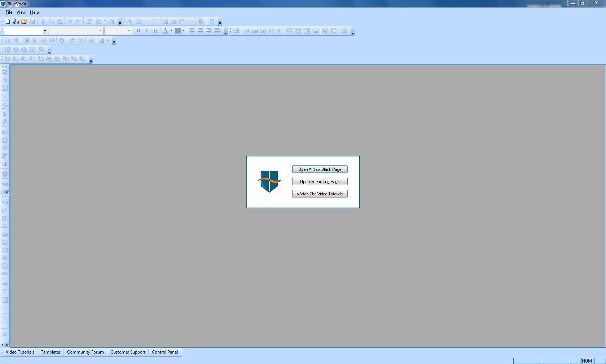606x364 pixels.
Task: Click Open An Existing Page button
Action: [x=320, y=182]
